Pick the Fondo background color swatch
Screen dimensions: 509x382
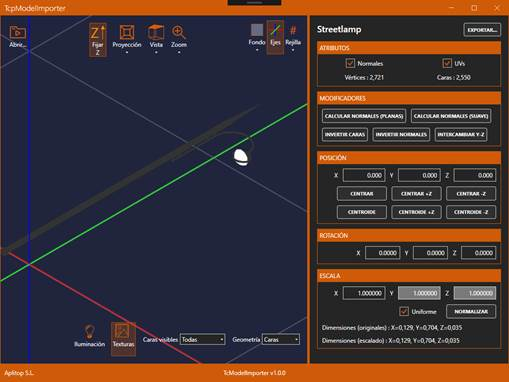point(257,30)
